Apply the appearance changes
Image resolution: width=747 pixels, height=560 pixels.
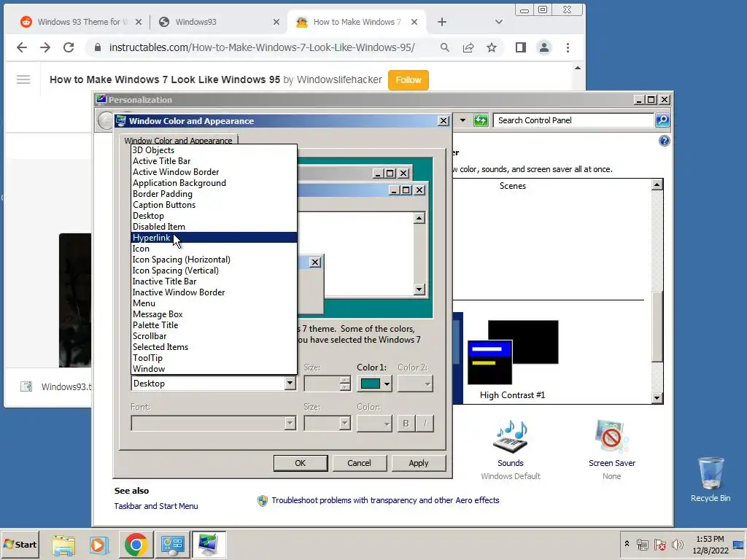418,463
